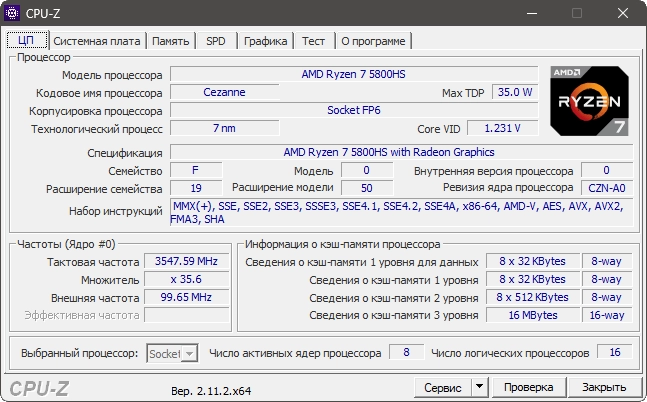Click the technology value 7 nm
This screenshot has width=647, height=402.
pos(224,128)
